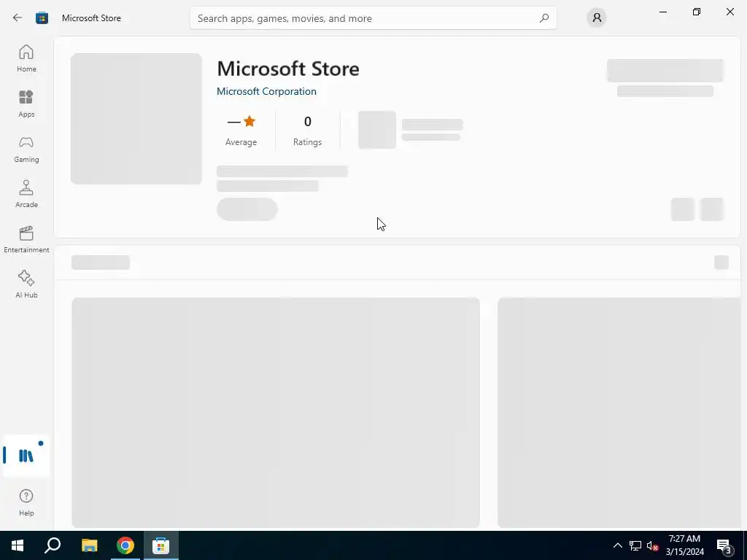This screenshot has height=560, width=747.
Task: Open the Apps section in sidebar
Action: coord(26,104)
